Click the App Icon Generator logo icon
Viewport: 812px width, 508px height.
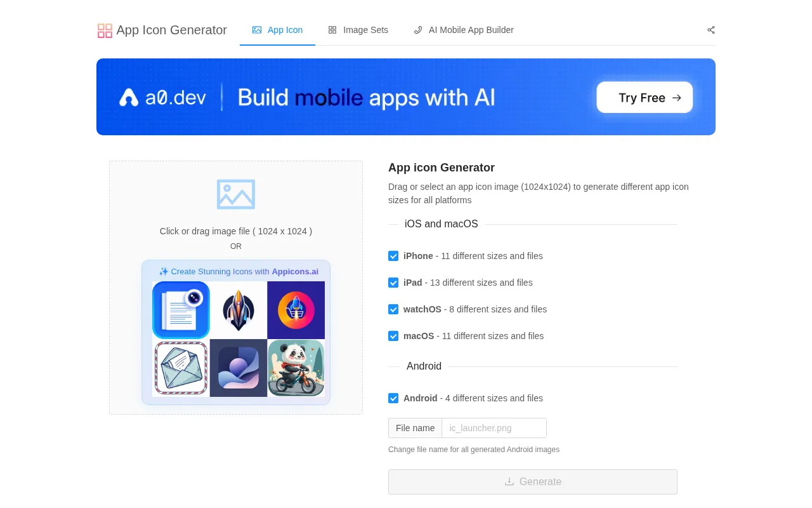pyautogui.click(x=105, y=30)
